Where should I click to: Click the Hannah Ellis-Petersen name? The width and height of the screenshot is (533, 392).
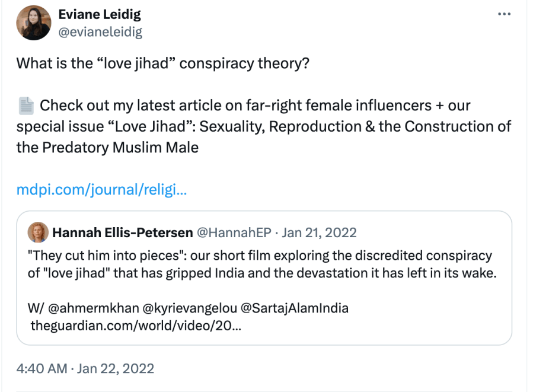pos(122,232)
